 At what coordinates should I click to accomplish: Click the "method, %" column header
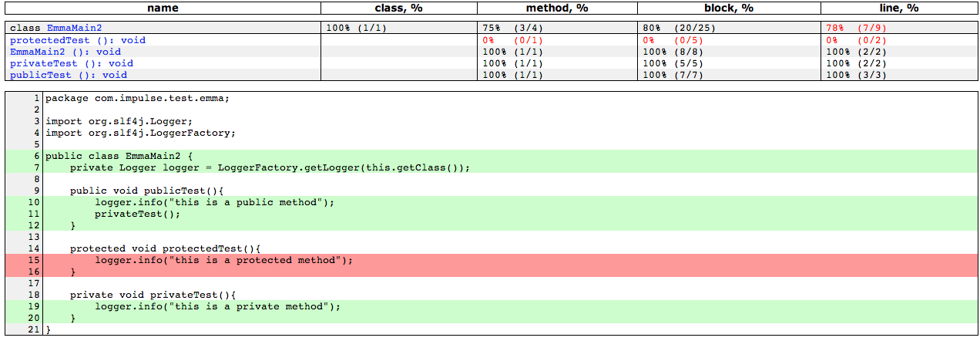click(x=556, y=8)
